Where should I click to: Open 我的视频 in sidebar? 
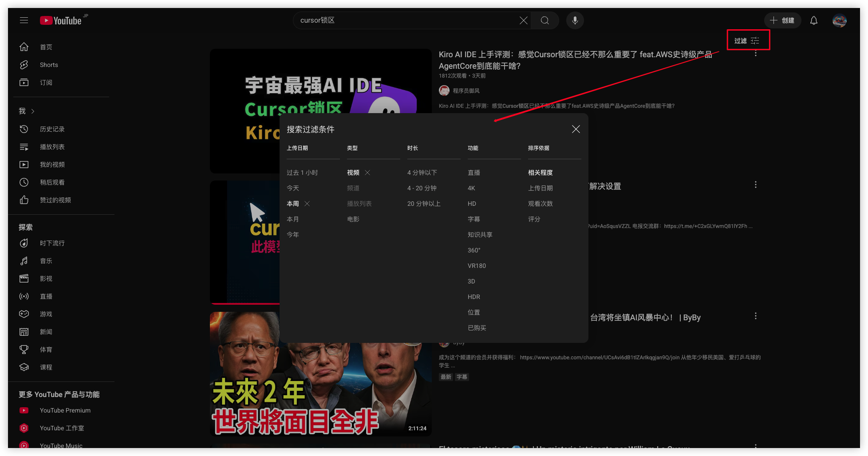tap(61, 165)
